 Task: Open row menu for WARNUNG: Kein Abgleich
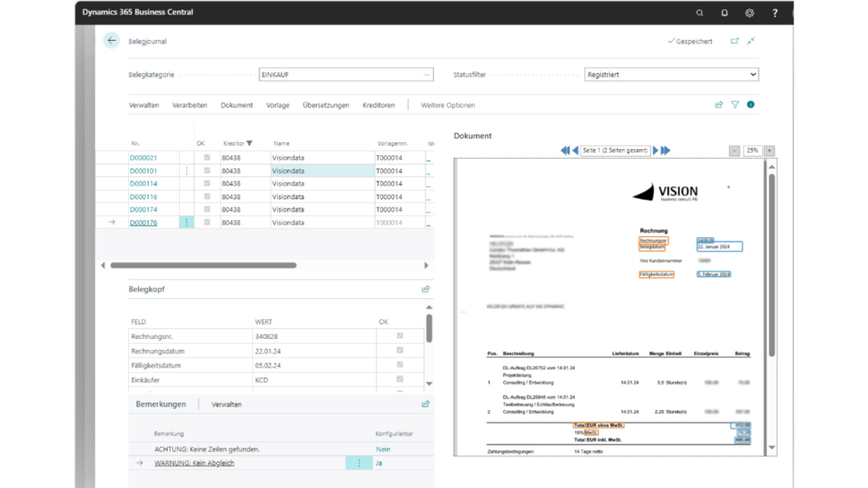click(359, 463)
